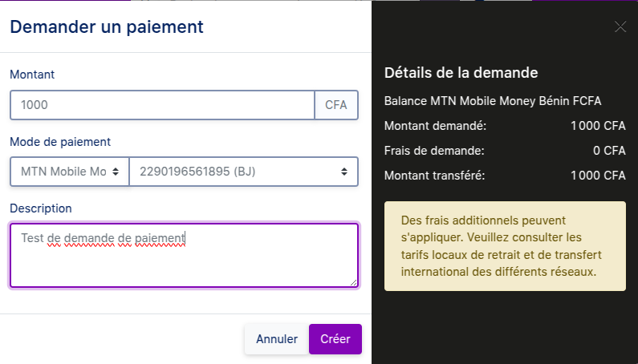This screenshot has width=638, height=364.
Task: Focus the Montant amount input field
Action: [x=162, y=105]
